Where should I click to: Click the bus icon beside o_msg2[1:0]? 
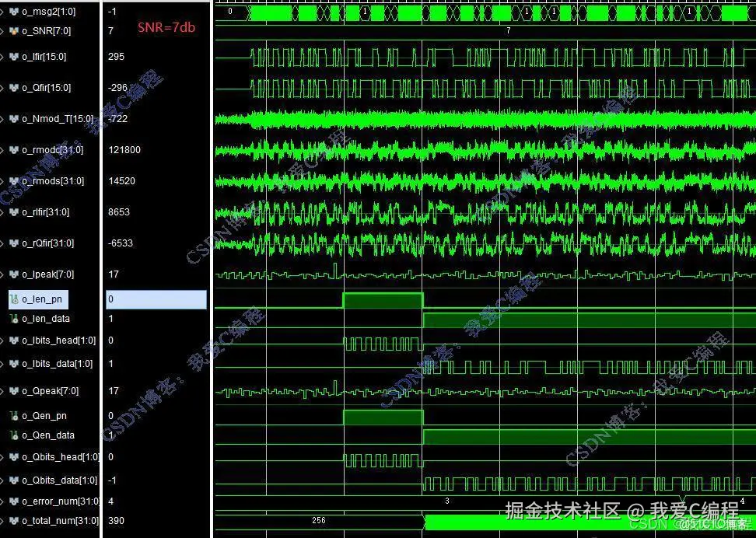[14, 11]
